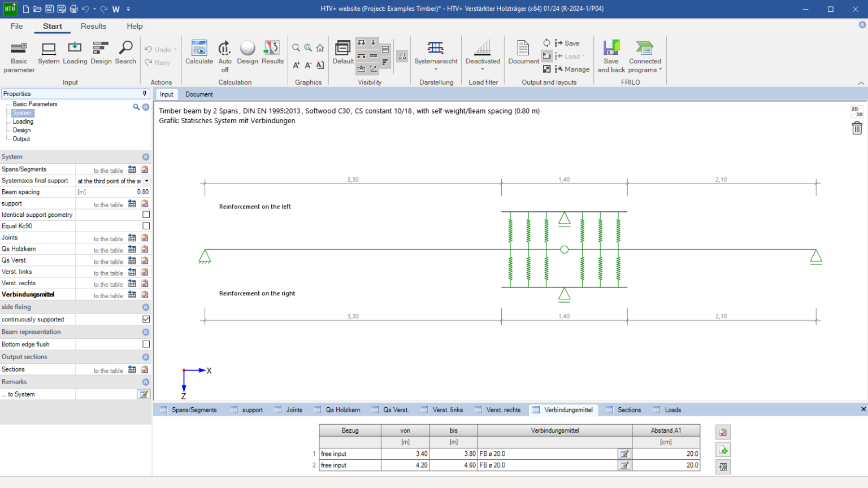868x488 pixels.
Task: Expand the Deactivated load filter dropdown
Action: pyautogui.click(x=483, y=69)
